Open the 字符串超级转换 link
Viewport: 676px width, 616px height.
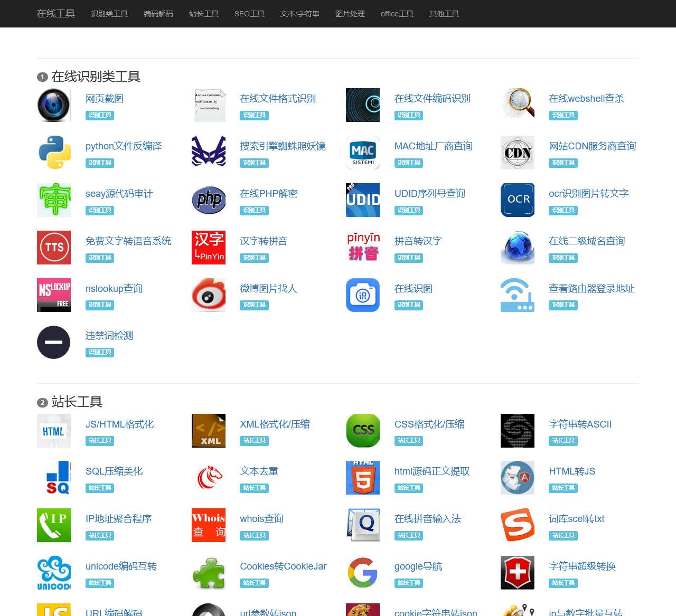tap(583, 566)
